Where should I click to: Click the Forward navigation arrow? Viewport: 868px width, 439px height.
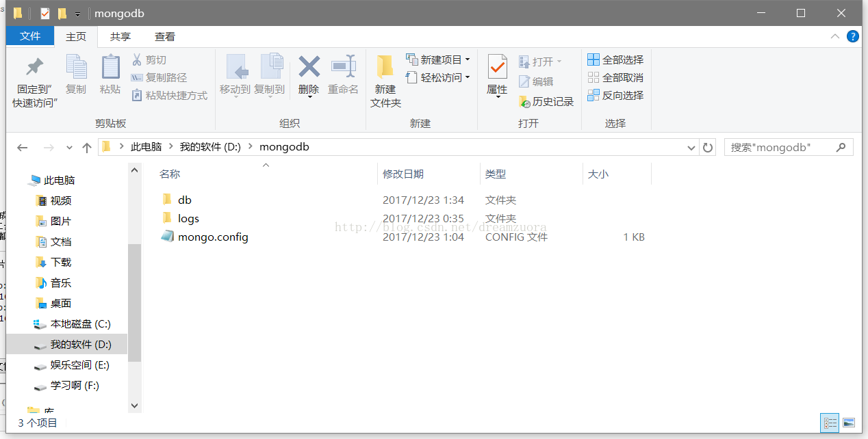pos(48,147)
